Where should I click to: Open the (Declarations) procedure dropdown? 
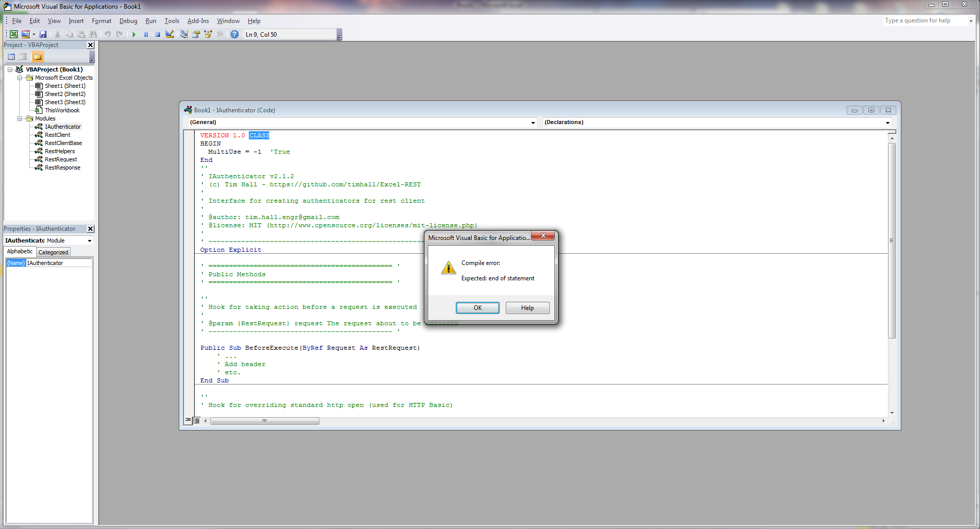point(888,123)
